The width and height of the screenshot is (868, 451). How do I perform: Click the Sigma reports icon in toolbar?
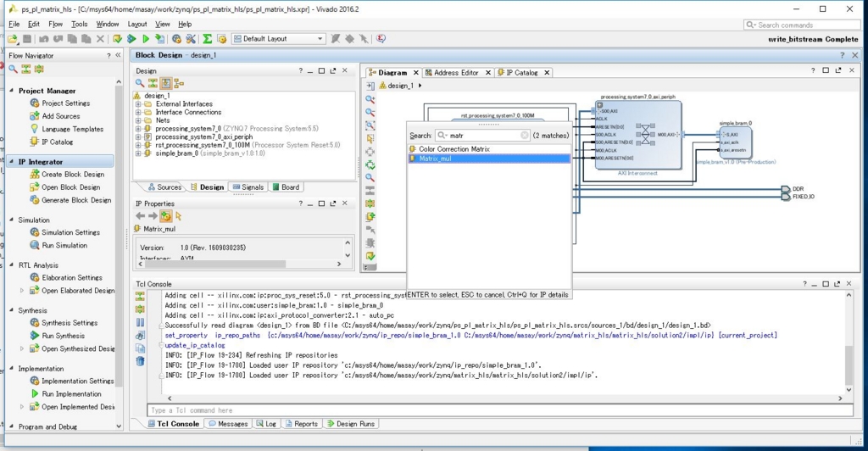[x=207, y=39]
